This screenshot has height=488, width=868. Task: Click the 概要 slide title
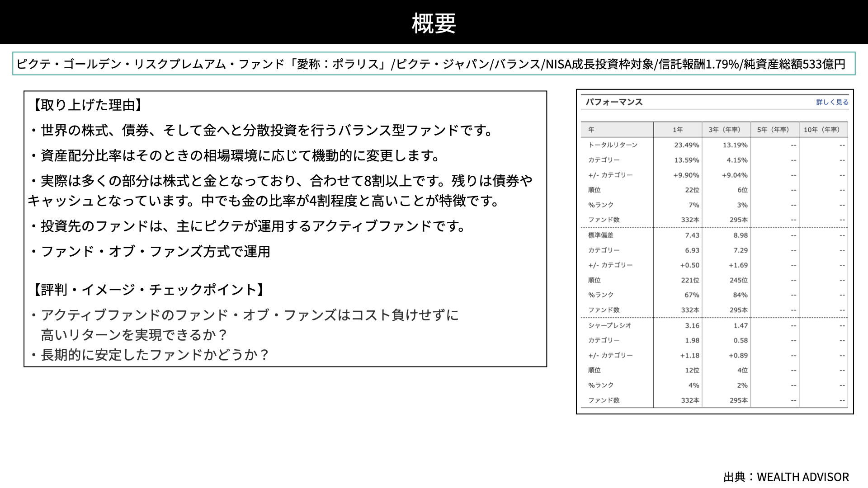pyautogui.click(x=434, y=23)
